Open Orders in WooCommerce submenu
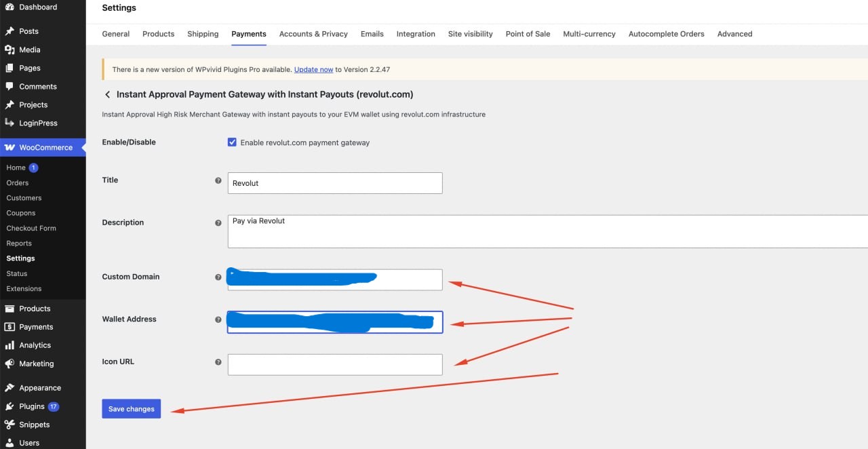This screenshot has height=449, width=868. pos(18,182)
